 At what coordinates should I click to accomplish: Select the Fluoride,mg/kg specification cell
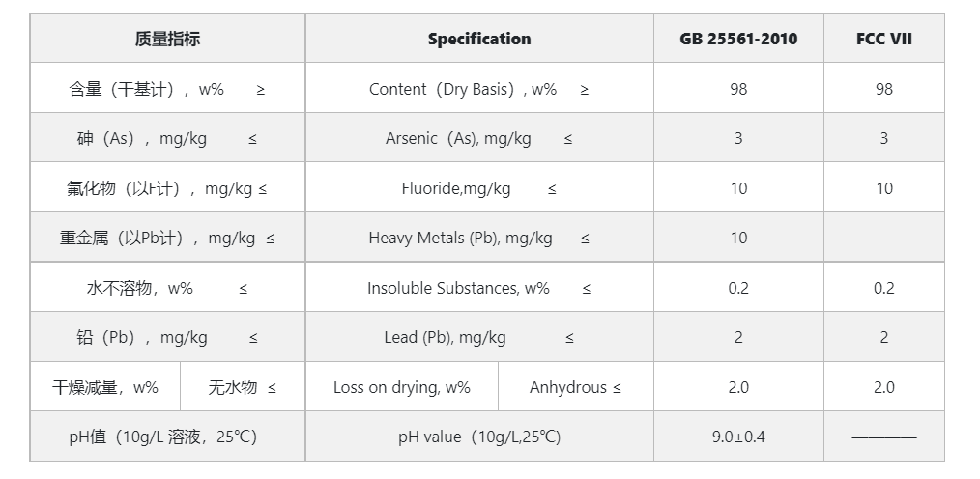(x=479, y=188)
